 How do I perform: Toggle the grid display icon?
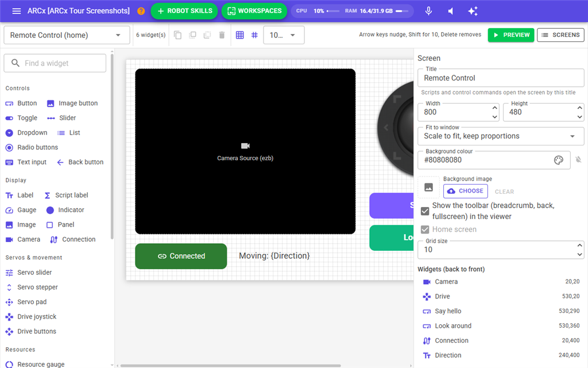239,35
